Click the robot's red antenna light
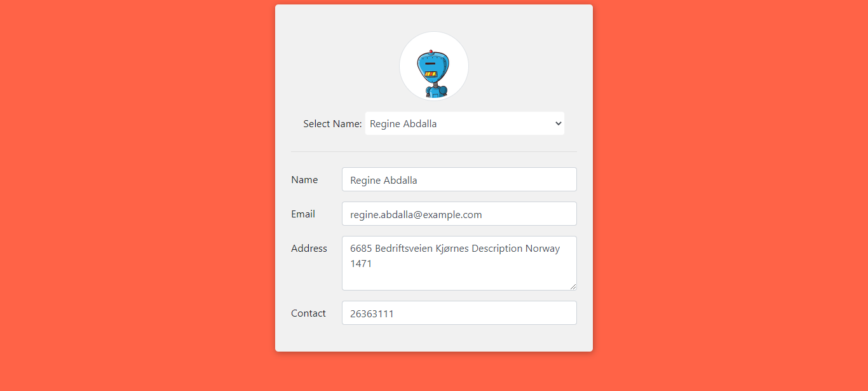Image resolution: width=868 pixels, height=391 pixels. 431,51
